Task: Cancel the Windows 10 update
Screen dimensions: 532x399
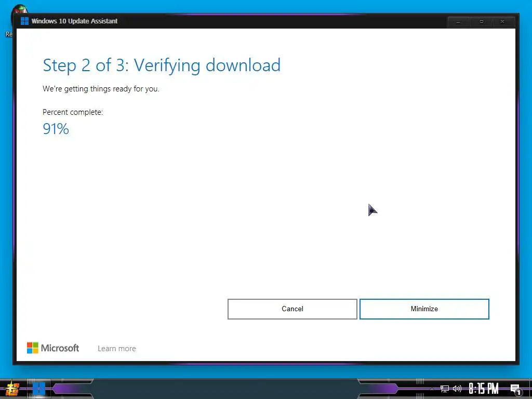Action: coord(292,309)
